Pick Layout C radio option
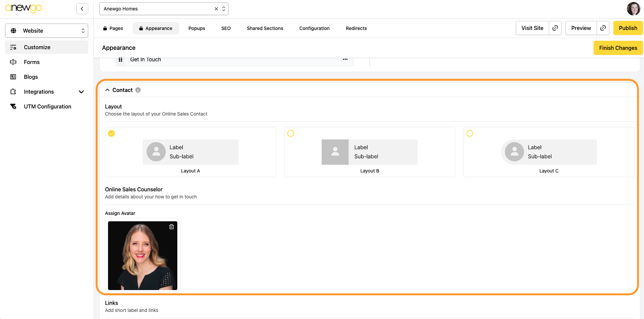This screenshot has width=644, height=319. pos(470,133)
